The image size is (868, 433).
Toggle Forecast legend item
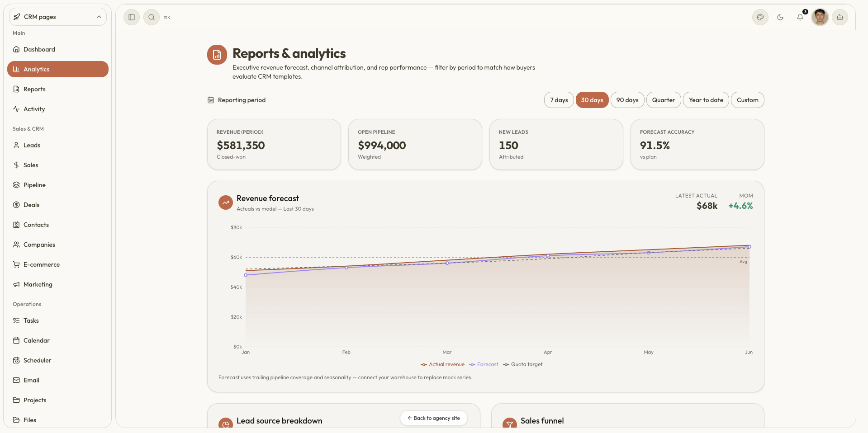[x=484, y=364]
